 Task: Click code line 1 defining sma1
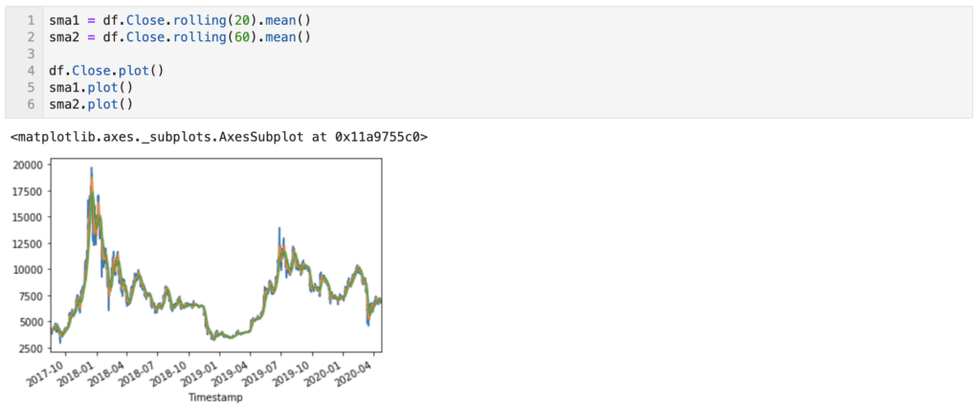tap(179, 20)
